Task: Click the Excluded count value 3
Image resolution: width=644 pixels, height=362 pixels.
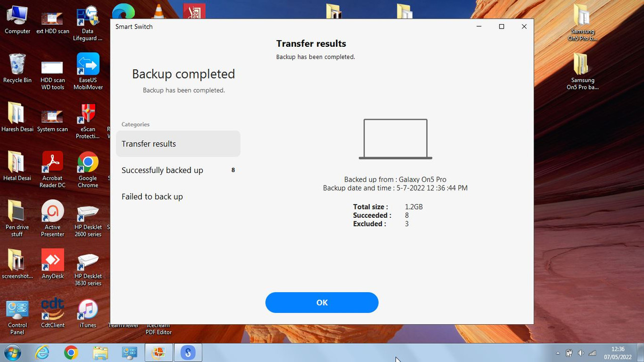Action: coord(407,224)
